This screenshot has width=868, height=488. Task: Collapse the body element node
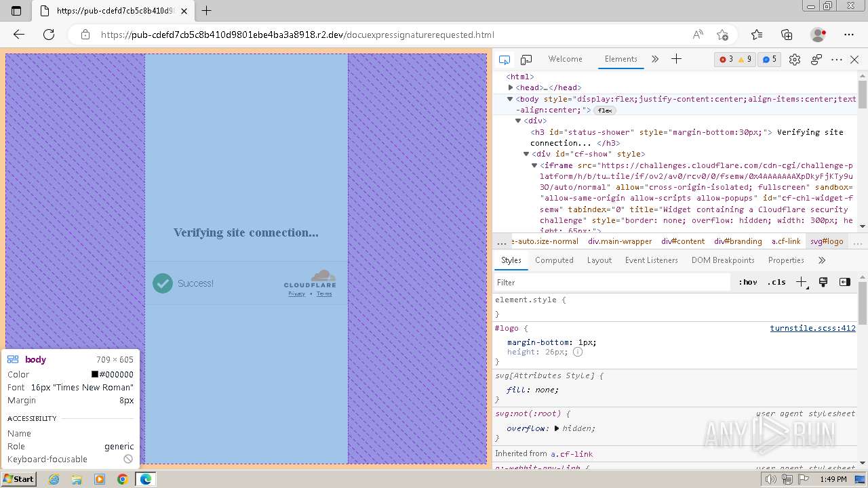511,99
